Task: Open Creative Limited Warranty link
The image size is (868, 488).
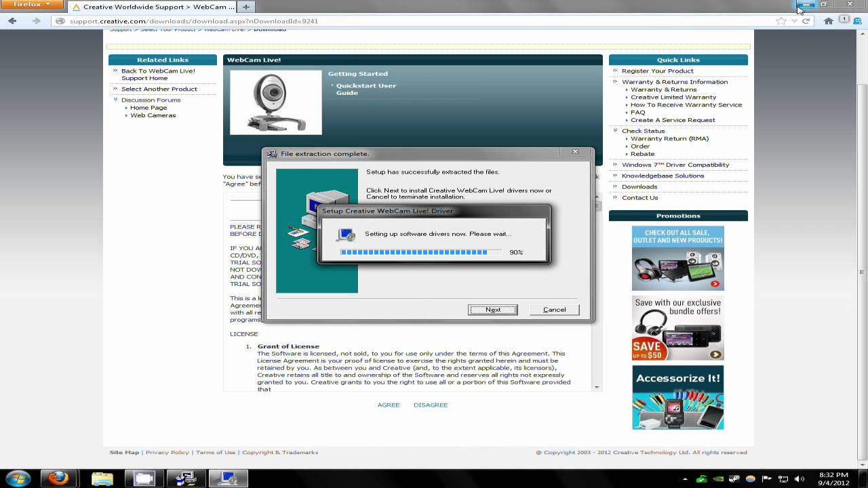Action: [x=673, y=97]
